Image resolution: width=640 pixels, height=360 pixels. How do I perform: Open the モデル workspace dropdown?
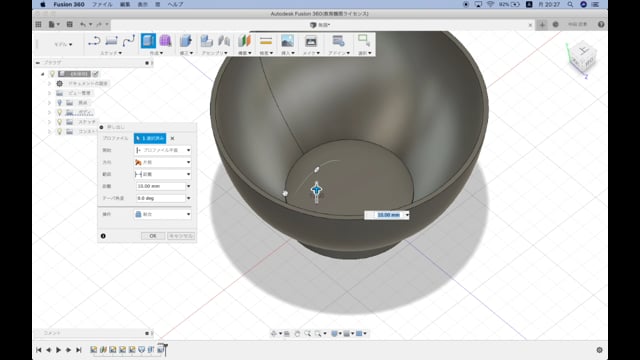(x=63, y=44)
